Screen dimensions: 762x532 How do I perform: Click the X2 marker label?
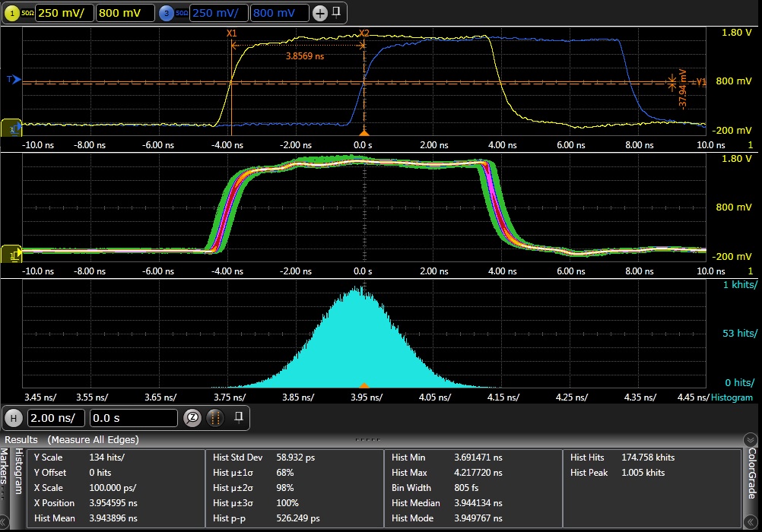[x=364, y=33]
